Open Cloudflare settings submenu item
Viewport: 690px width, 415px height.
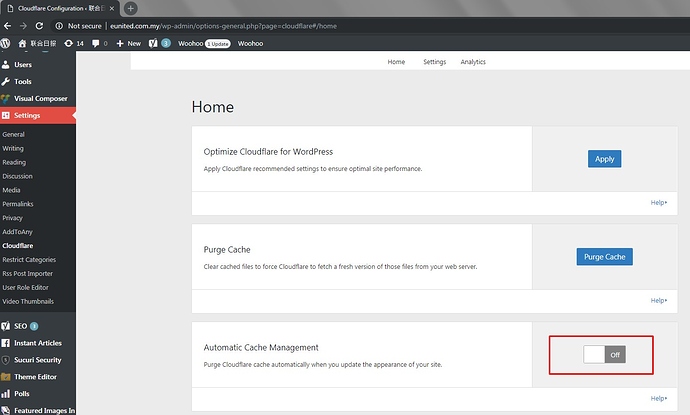pos(18,246)
